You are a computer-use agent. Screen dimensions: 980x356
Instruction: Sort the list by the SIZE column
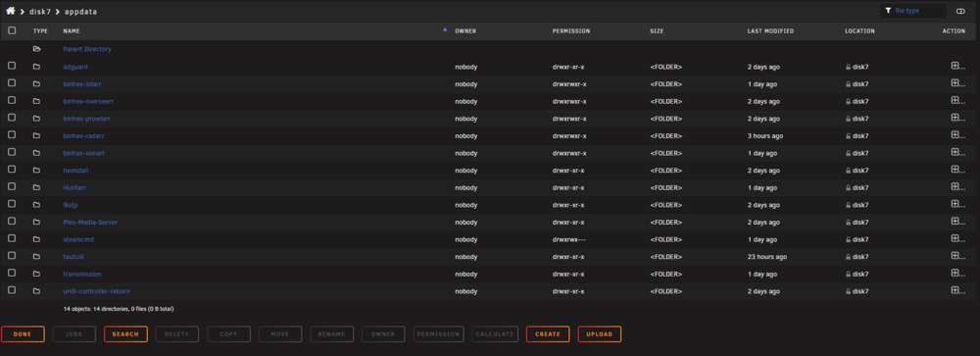pyautogui.click(x=657, y=30)
